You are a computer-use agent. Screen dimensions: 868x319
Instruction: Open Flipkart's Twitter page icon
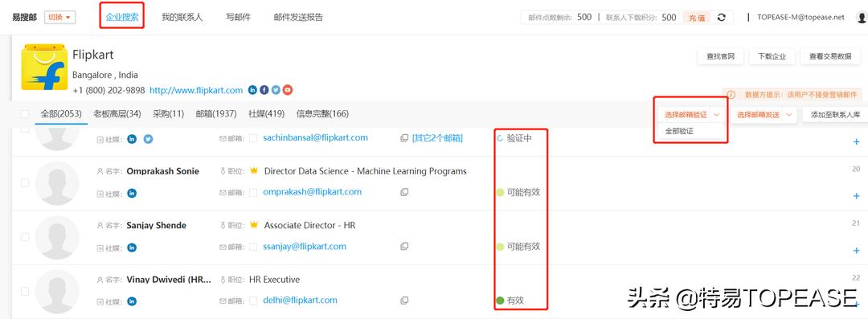coord(276,90)
